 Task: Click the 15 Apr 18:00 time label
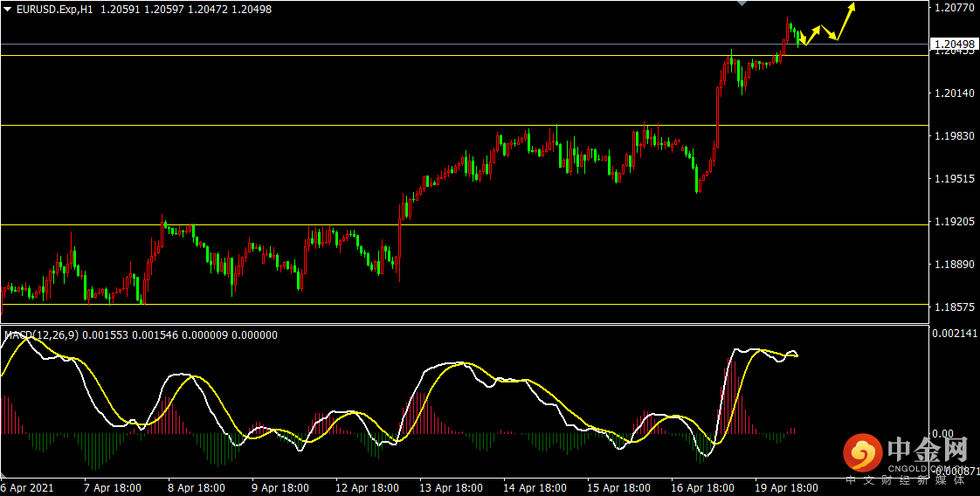618,487
